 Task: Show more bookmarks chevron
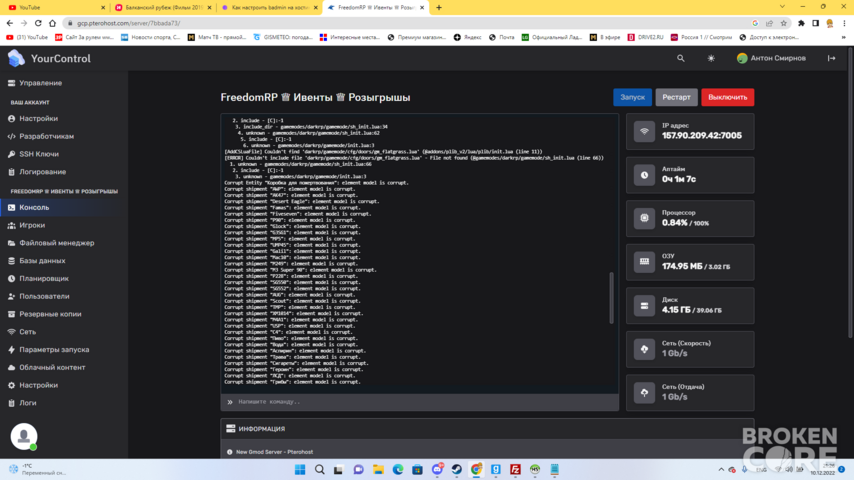tap(844, 37)
